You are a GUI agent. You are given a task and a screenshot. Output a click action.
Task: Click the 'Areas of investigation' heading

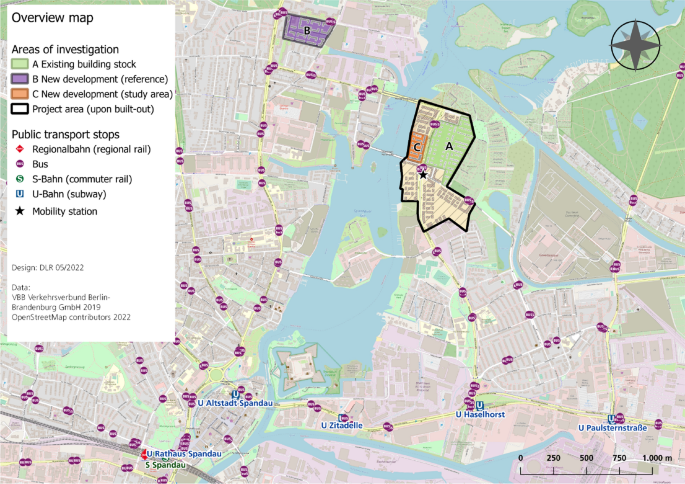pos(65,49)
